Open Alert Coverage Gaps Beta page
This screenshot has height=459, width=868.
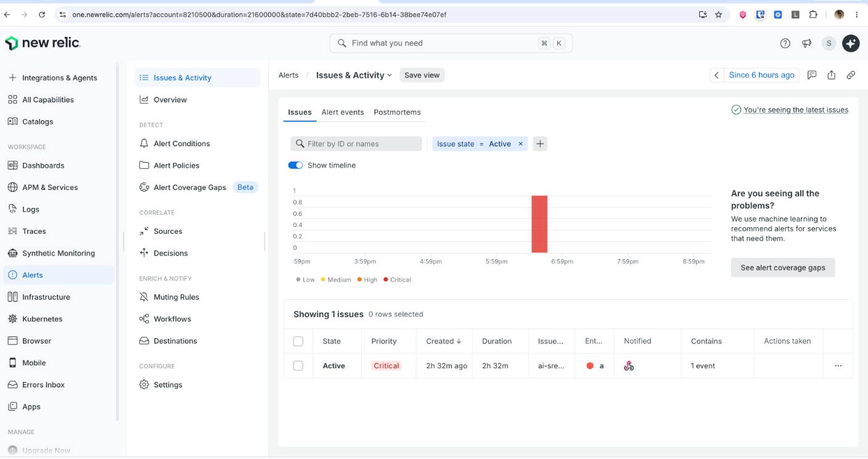tap(197, 188)
